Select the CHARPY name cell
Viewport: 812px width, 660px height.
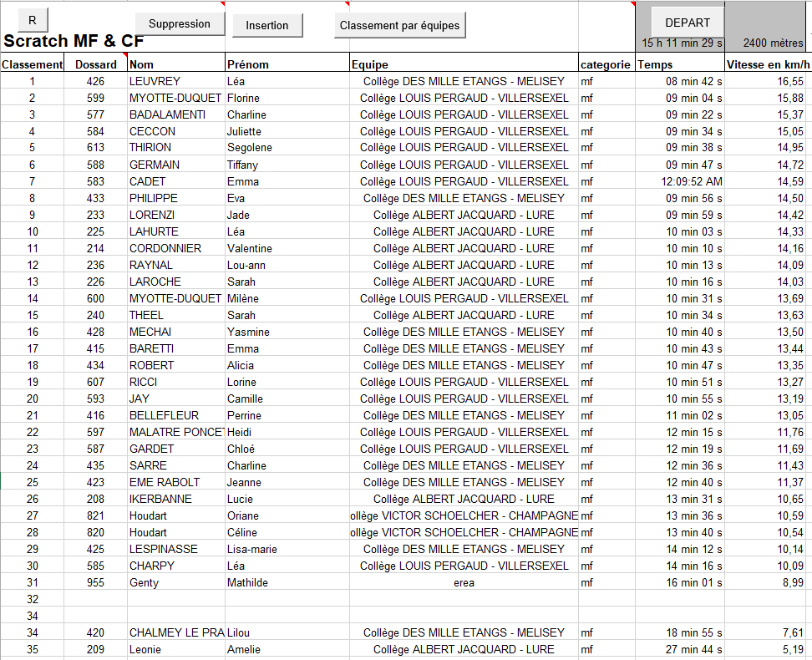pyautogui.click(x=176, y=566)
